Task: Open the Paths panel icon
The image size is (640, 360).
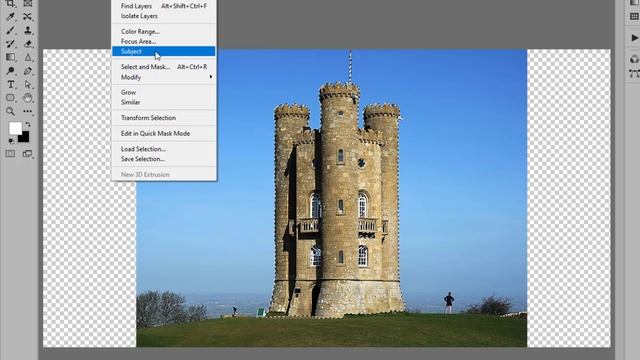Action: point(634,73)
